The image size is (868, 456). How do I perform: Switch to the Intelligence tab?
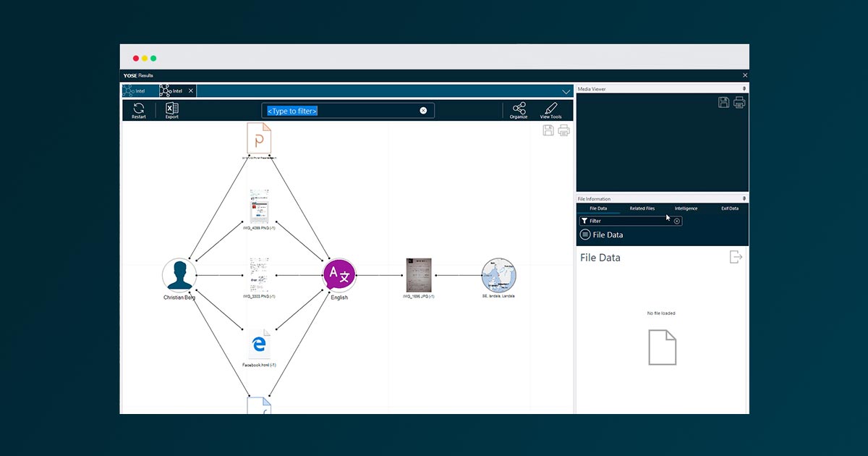[686, 208]
